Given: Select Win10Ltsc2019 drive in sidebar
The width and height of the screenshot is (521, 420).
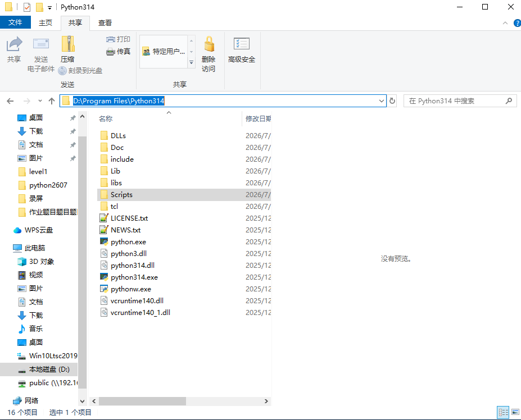Looking at the screenshot, I should click(53, 356).
